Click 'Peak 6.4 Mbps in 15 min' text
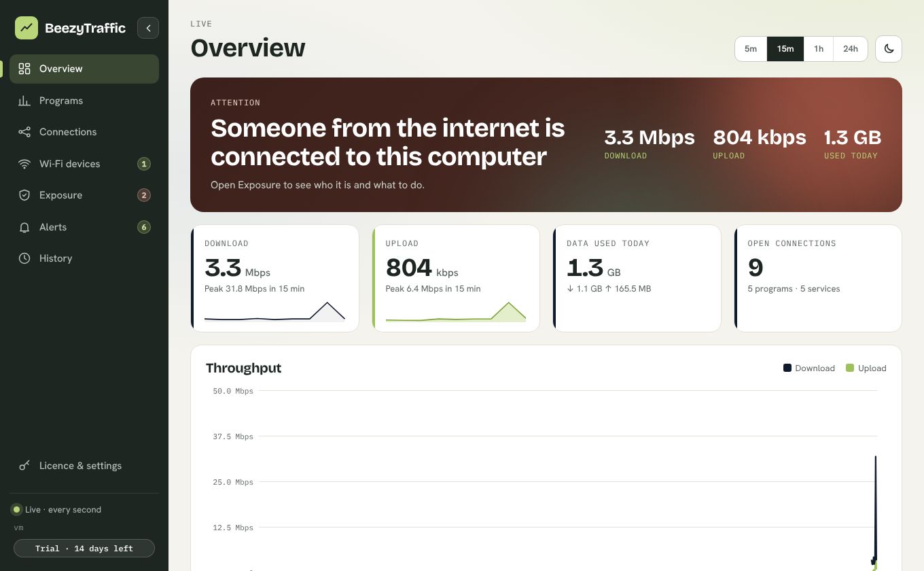This screenshot has height=571, width=924. pyautogui.click(x=433, y=289)
